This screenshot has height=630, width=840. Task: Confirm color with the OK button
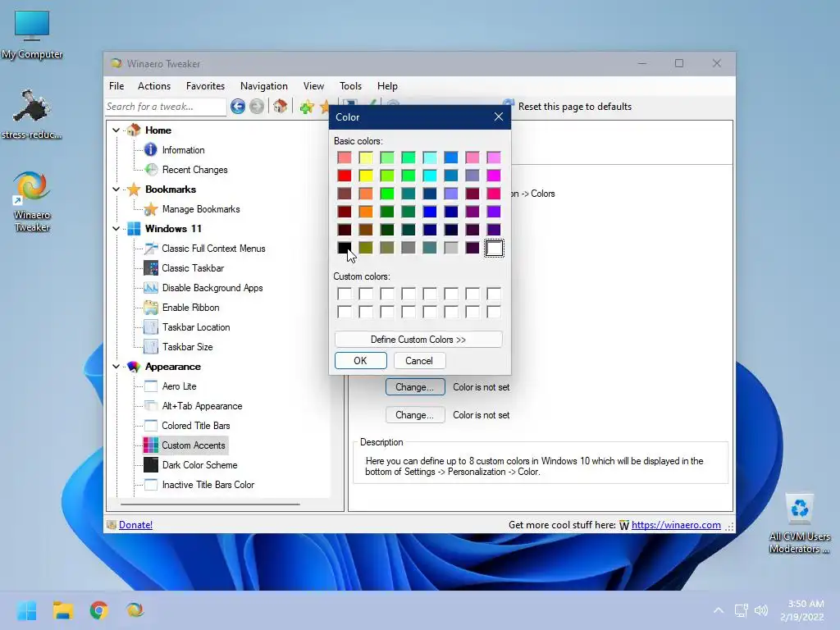click(x=361, y=361)
